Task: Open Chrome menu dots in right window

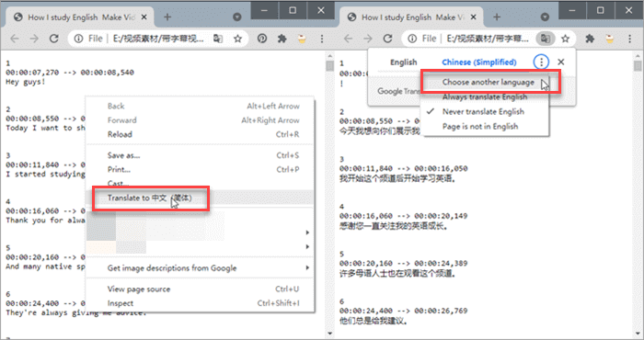Action: pyautogui.click(x=629, y=39)
